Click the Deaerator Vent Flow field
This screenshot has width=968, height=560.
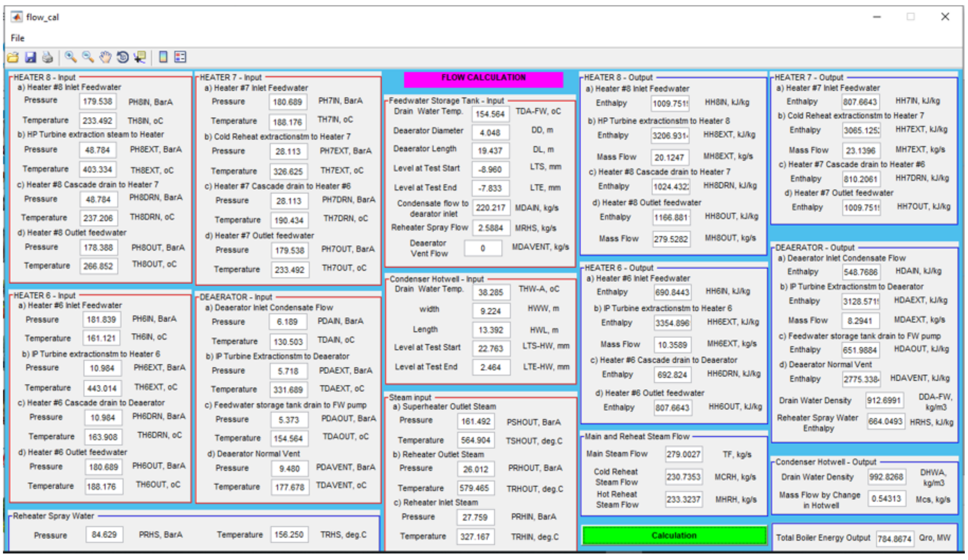coord(483,248)
